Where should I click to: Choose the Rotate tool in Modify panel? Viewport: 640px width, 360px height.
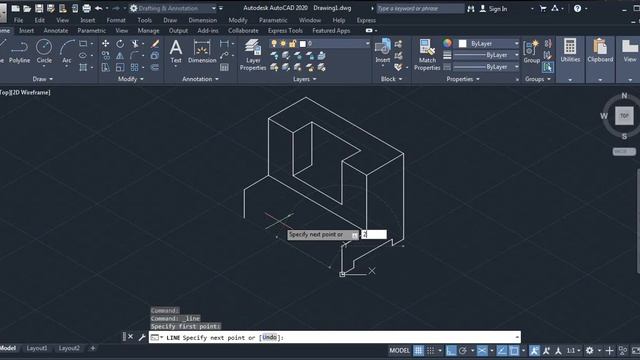click(120, 44)
